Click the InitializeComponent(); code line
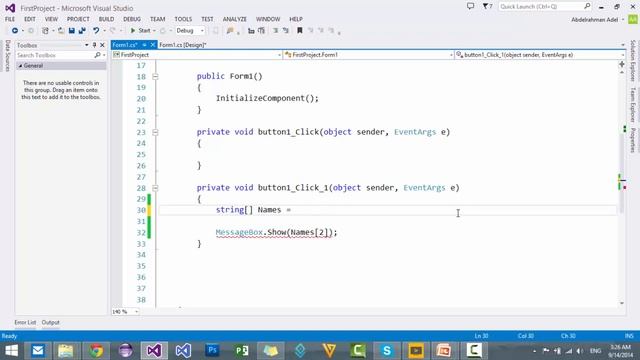This screenshot has height=360, width=640. [267, 98]
